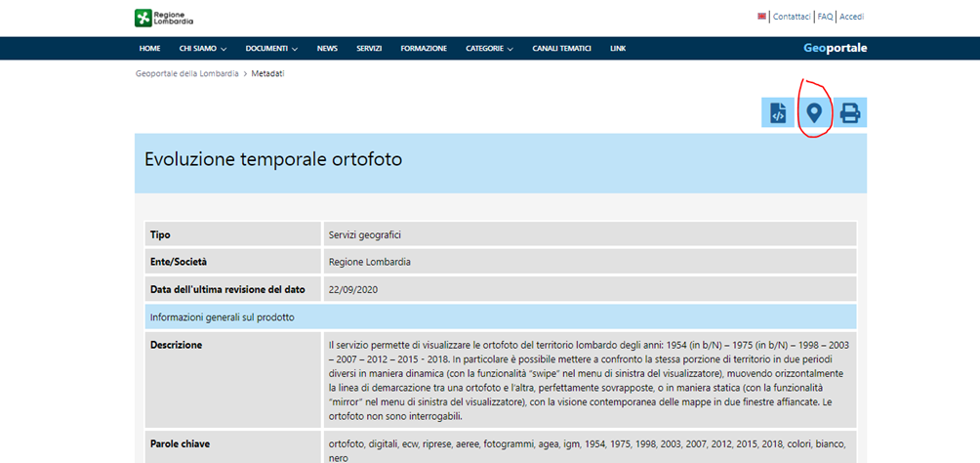
Task: Open the XML metadata document icon
Action: click(778, 112)
